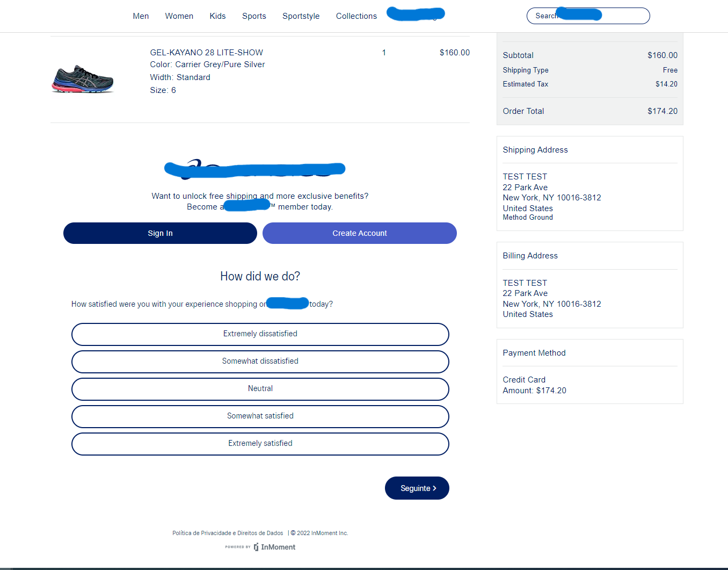Select the Somewhat dissatisfied survey option

[x=260, y=361]
